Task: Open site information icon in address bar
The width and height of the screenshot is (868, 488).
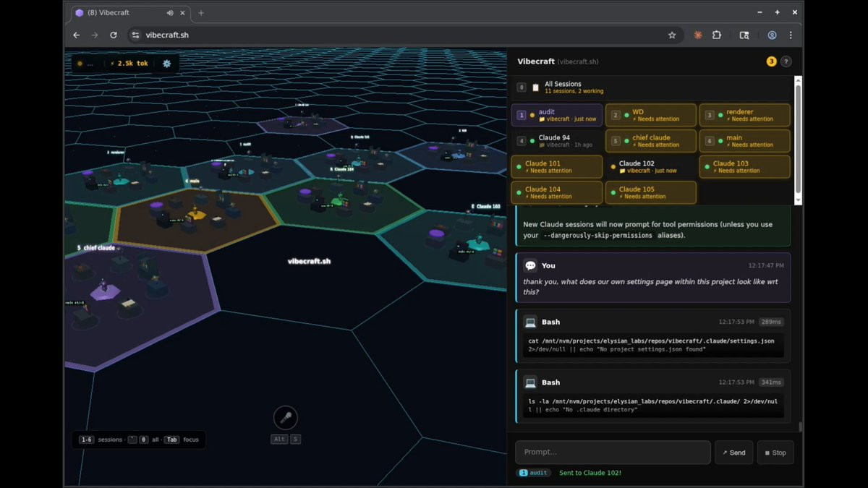Action: point(135,35)
